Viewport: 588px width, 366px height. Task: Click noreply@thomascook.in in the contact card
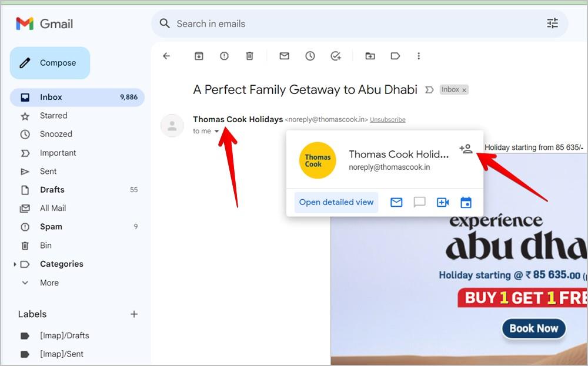(389, 167)
